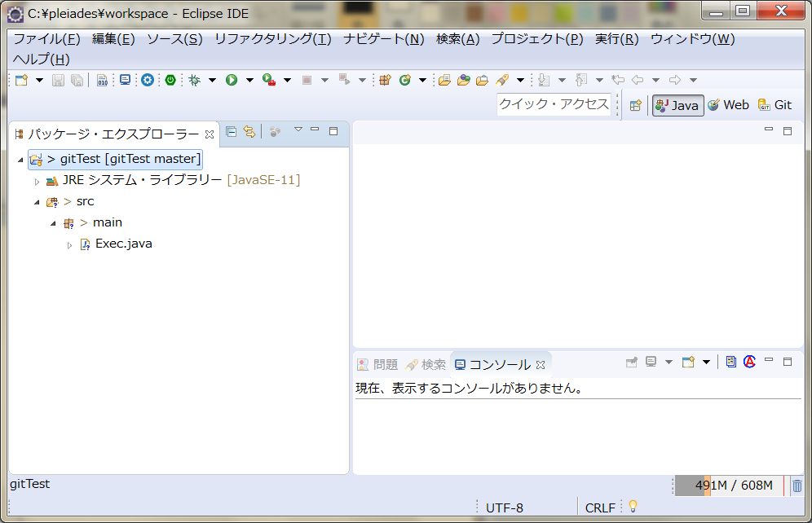
Task: Expand JRE システム・ライブラリー node
Action: click(37, 182)
